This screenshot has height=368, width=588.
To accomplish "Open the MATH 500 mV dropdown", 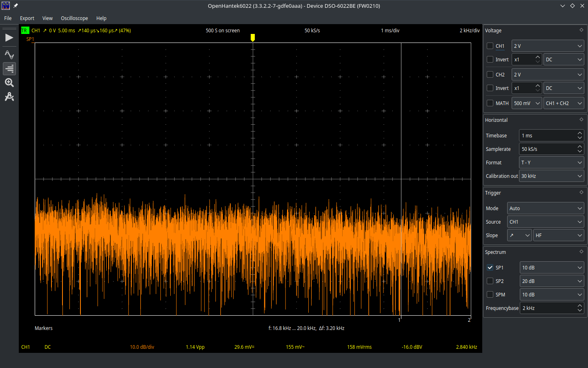I will (527, 103).
